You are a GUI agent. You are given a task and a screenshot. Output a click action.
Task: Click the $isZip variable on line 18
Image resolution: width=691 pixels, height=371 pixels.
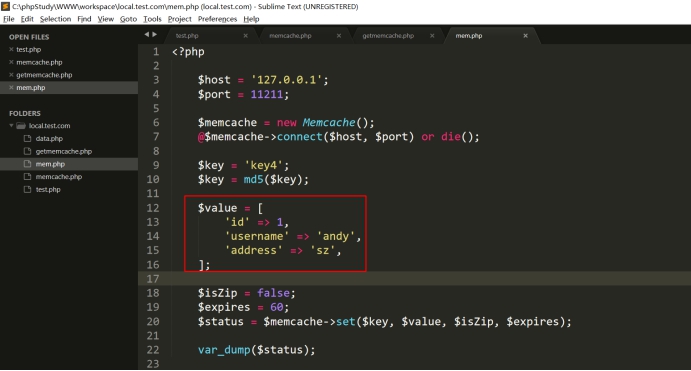coord(217,293)
